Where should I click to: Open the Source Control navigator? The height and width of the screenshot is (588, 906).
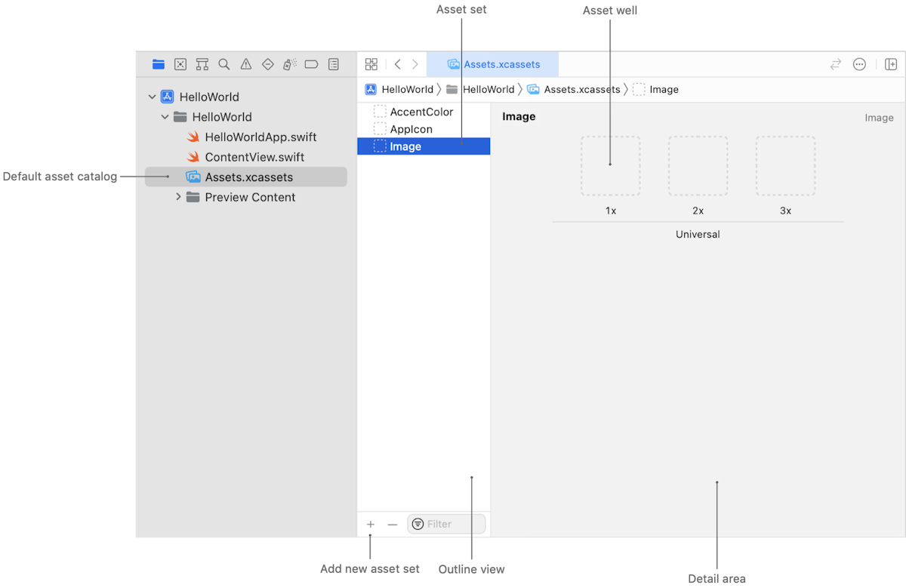(180, 65)
